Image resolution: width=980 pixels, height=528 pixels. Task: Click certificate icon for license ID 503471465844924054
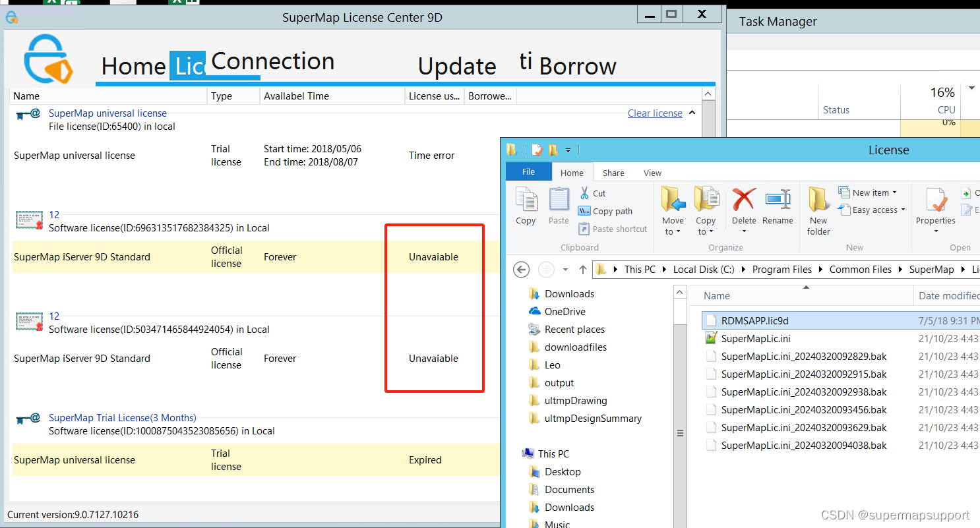tap(29, 322)
